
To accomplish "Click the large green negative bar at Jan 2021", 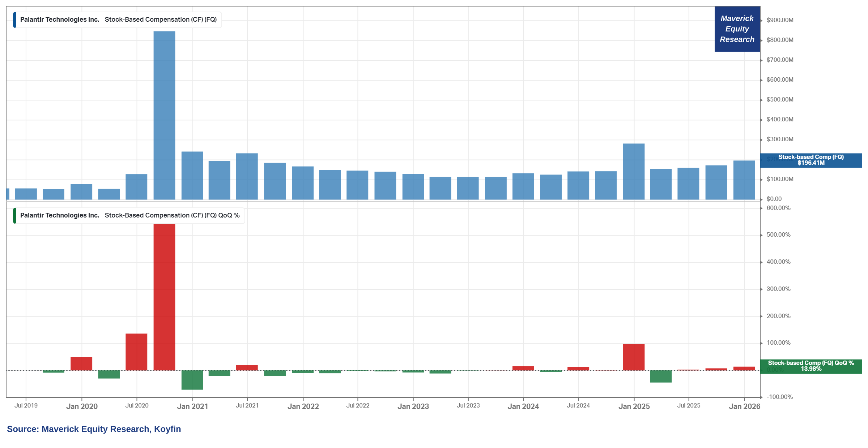I will 192,380.
